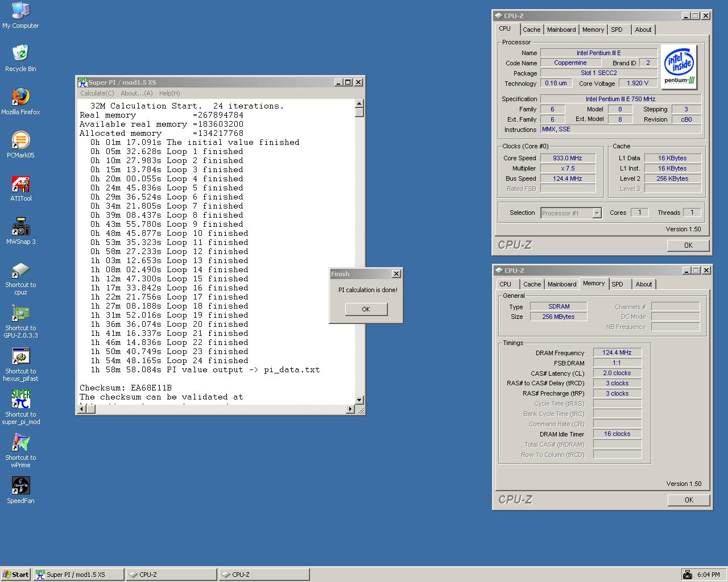Image resolution: width=728 pixels, height=582 pixels.
Task: Click the CAS# Latency 2.0 clocks field
Action: coord(617,373)
